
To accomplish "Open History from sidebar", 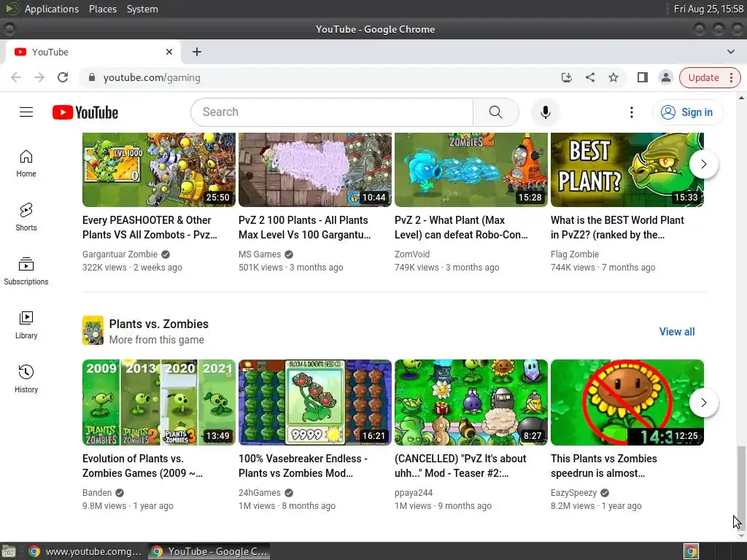I will [x=26, y=378].
